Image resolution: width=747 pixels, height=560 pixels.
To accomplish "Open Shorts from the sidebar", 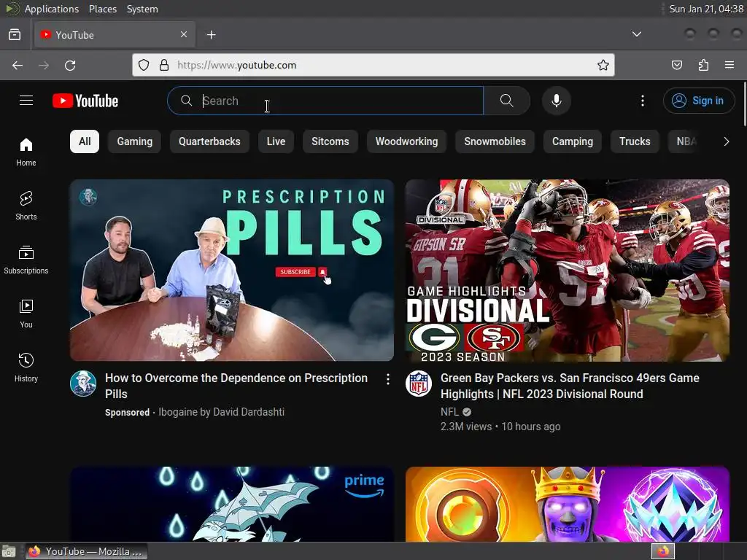I will click(x=26, y=206).
